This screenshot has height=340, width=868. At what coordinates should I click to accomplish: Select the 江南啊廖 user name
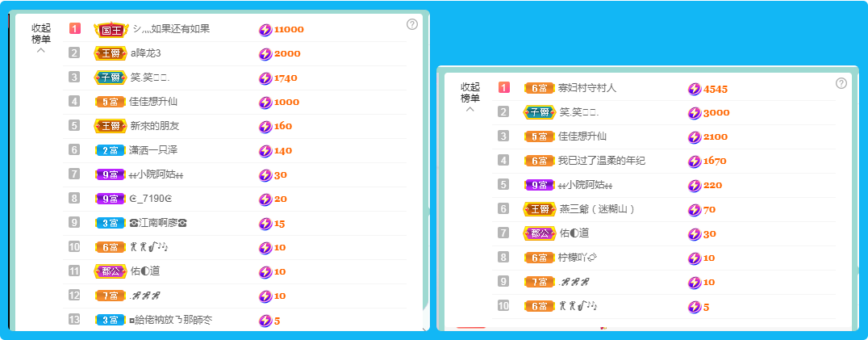(x=158, y=223)
